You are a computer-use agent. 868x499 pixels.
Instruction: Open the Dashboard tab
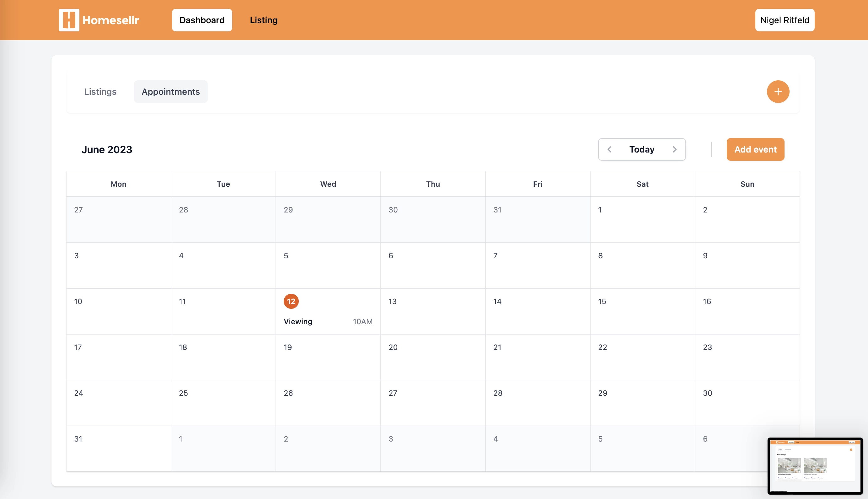(x=202, y=20)
